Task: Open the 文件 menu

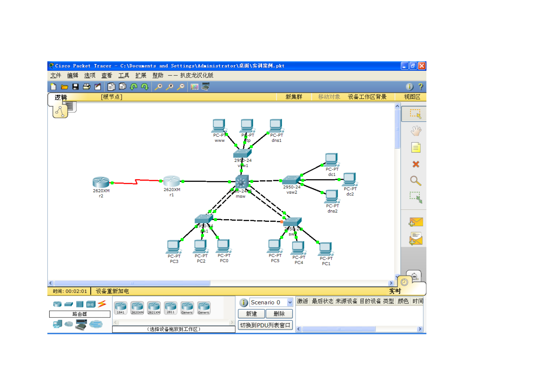Action: click(56, 75)
